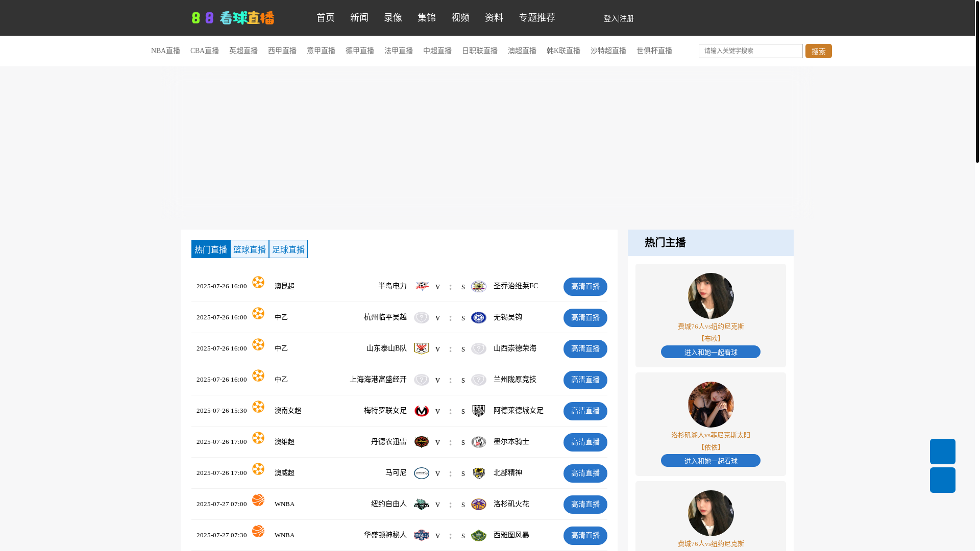Click 梅特罗联女足 team logo
Image resolution: width=980 pixels, height=551 pixels.
click(422, 411)
